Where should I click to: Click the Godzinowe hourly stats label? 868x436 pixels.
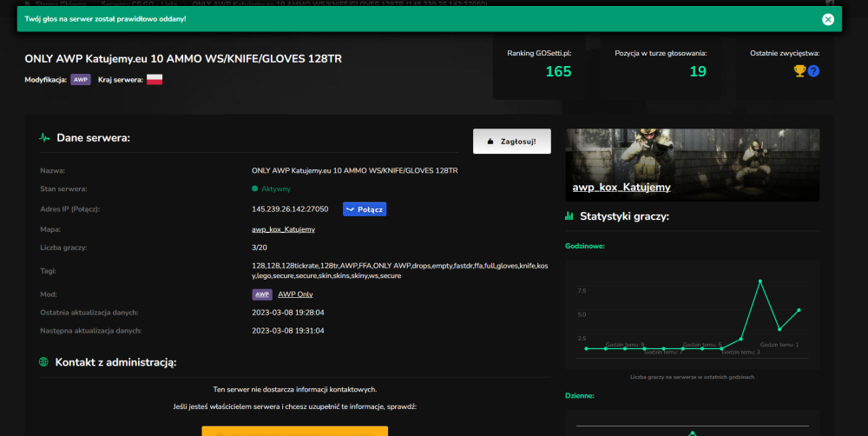(584, 246)
